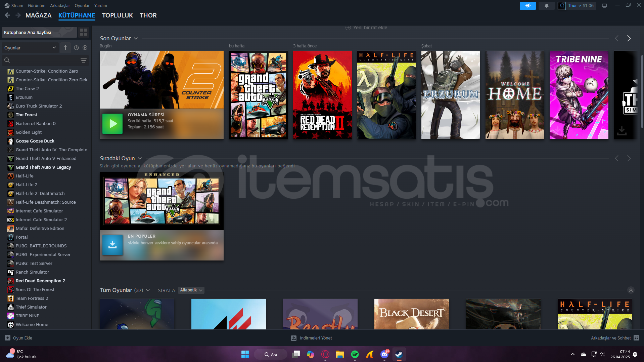The height and width of the screenshot is (362, 644).
Task: Open the Arkadaşlar menu
Action: pyautogui.click(x=60, y=5)
